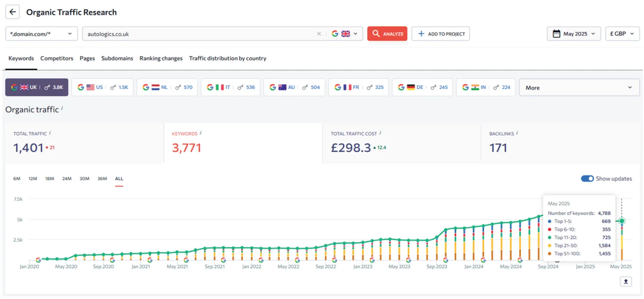Toggle the Show updates switch
The width and height of the screenshot is (644, 299).
pyautogui.click(x=587, y=179)
